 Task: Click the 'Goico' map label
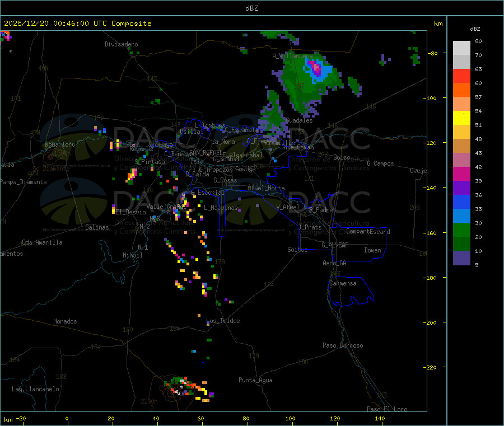tap(342, 157)
